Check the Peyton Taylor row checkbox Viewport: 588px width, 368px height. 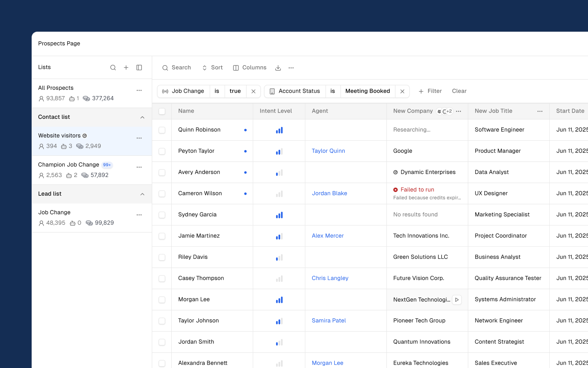tap(162, 151)
